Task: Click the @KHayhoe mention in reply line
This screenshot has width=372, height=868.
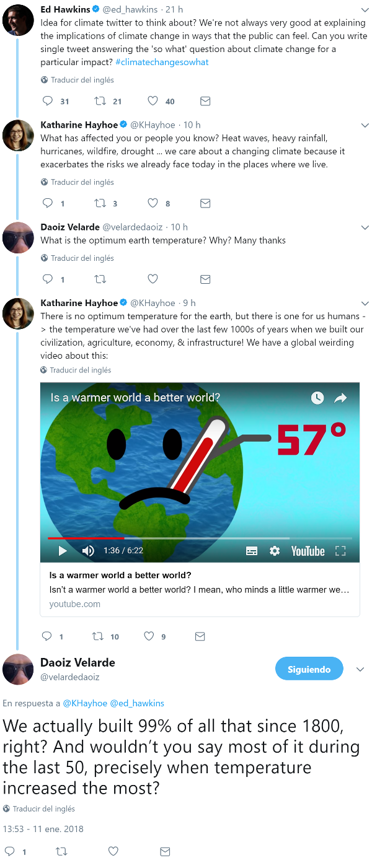Action: 85,703
